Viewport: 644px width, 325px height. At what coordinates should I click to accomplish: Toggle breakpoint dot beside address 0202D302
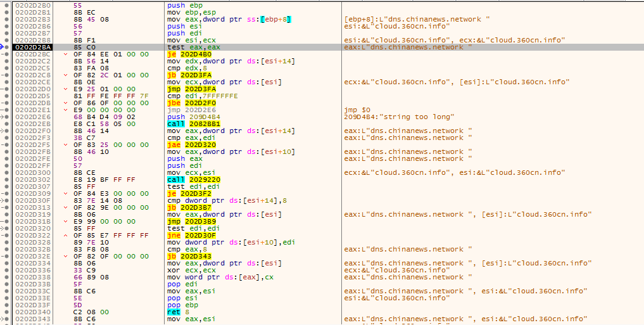point(6,179)
